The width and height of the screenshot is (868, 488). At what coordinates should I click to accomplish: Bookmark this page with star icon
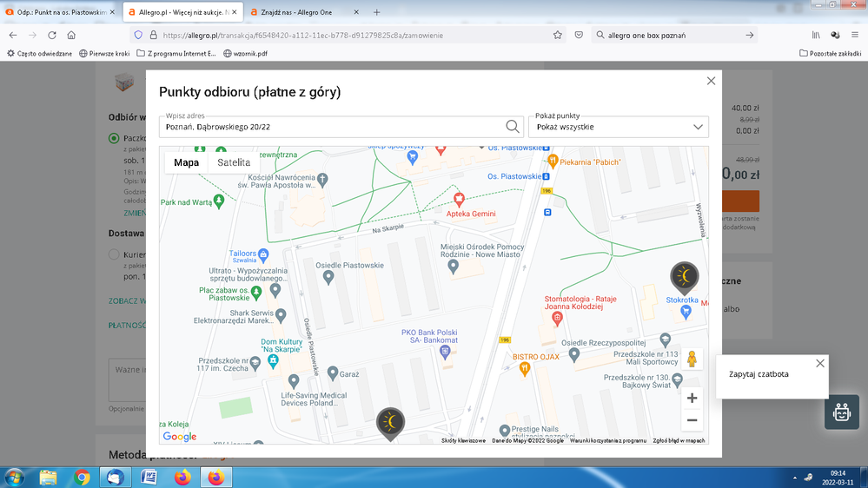tap(558, 35)
